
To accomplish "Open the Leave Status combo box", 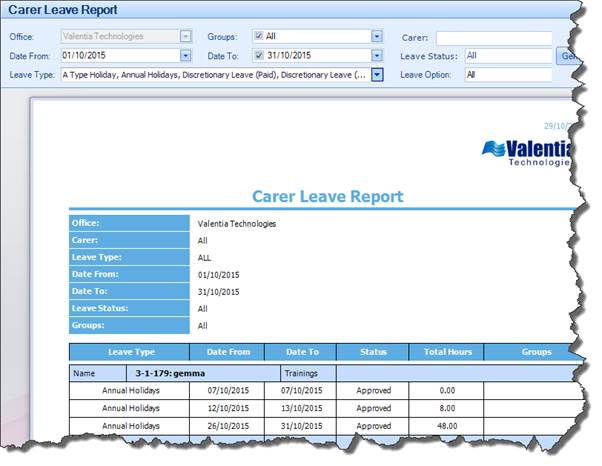I will (x=508, y=56).
